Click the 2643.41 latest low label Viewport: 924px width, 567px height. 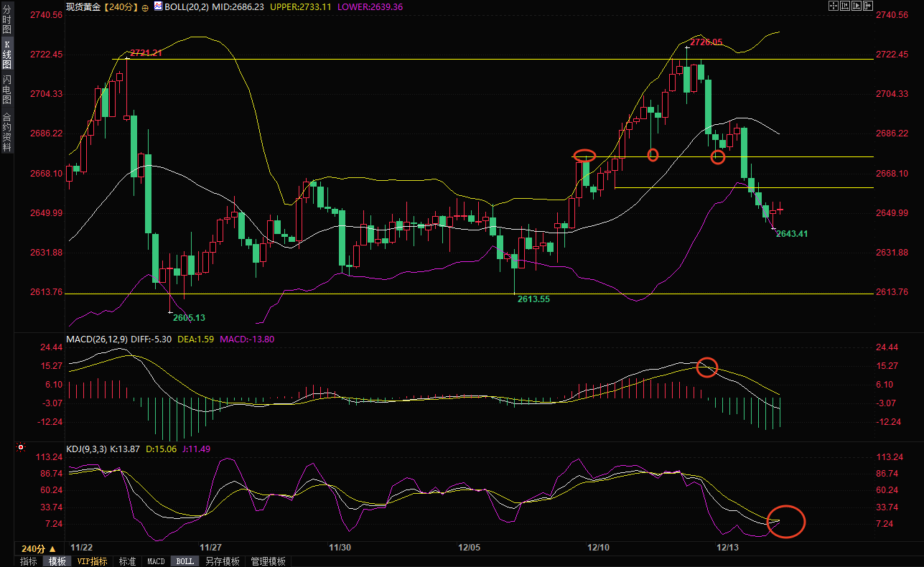(x=793, y=234)
